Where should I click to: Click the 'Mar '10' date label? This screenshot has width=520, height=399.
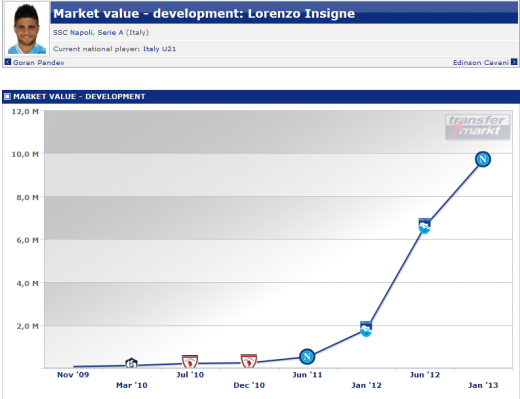coord(132,385)
